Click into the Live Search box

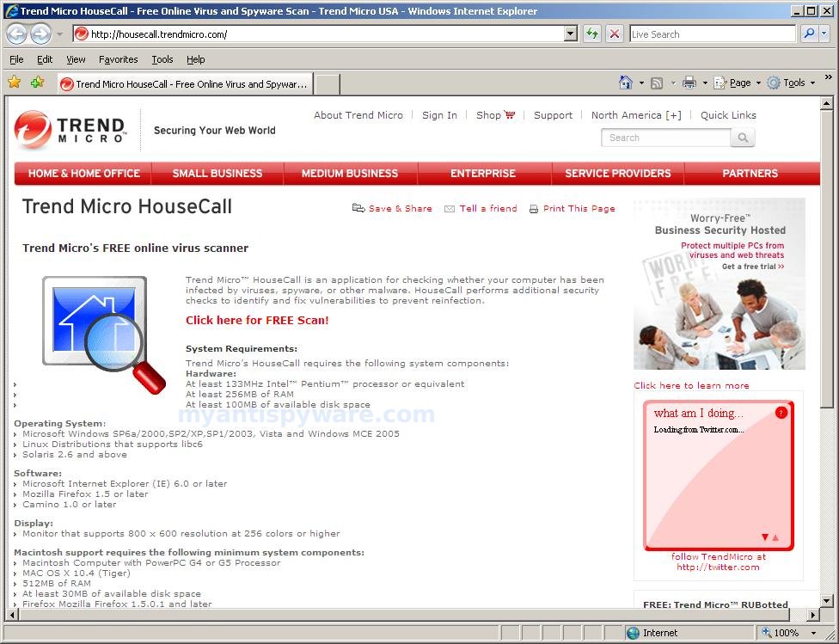click(713, 34)
